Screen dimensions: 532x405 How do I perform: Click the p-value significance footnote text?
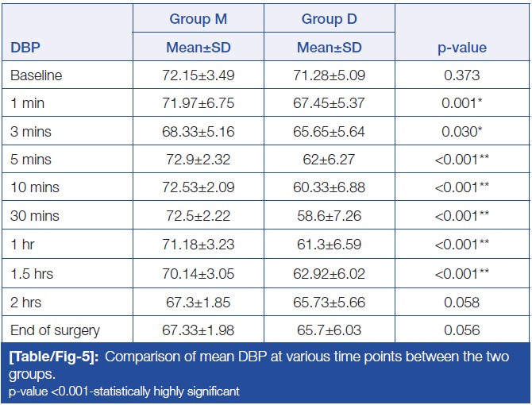[124, 391]
